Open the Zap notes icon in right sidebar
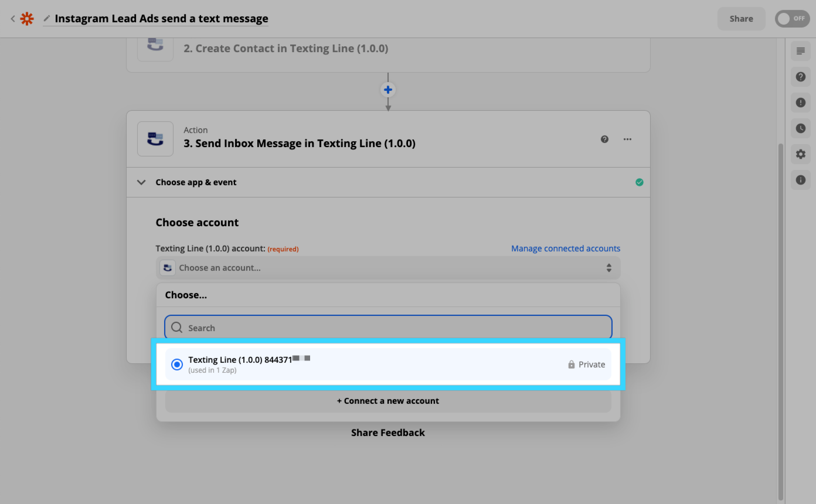816x504 pixels. (x=801, y=51)
